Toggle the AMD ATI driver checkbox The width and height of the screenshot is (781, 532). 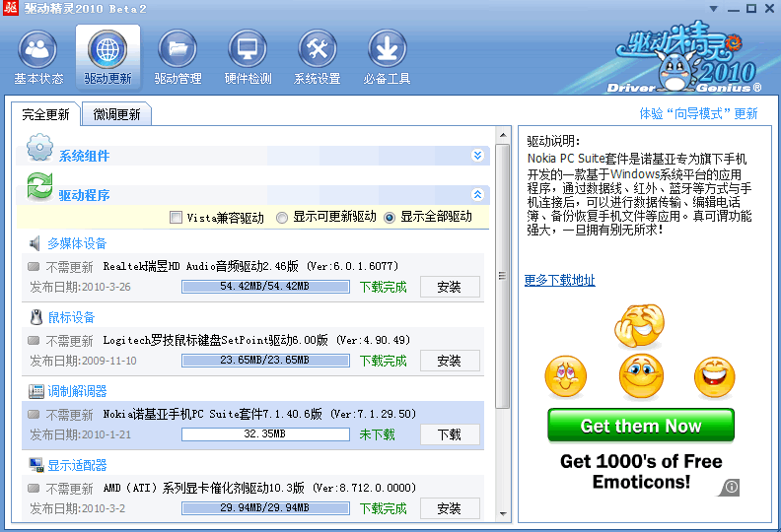(34, 488)
